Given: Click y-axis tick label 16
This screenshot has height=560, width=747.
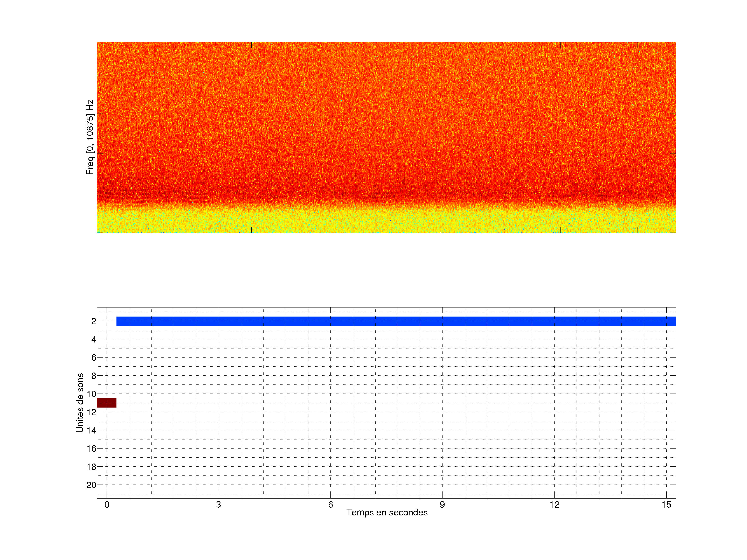Looking at the screenshot, I should coord(91,449).
